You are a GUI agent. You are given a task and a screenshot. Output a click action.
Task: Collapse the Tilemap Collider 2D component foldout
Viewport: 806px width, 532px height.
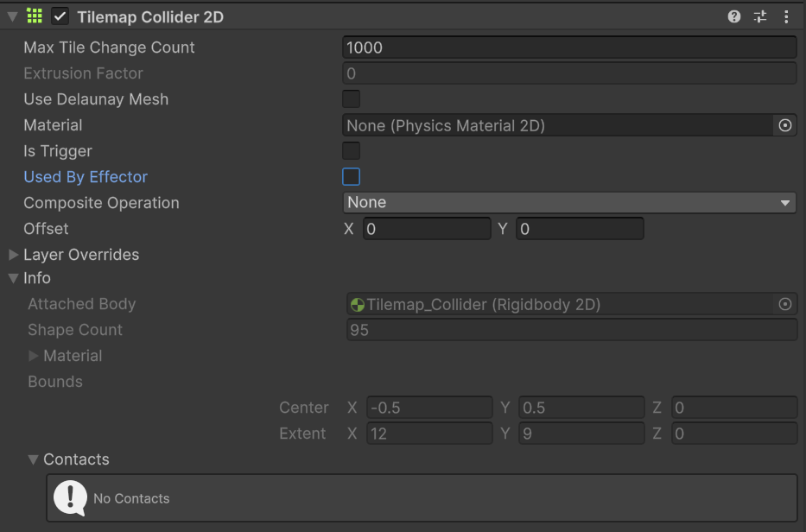[12, 16]
